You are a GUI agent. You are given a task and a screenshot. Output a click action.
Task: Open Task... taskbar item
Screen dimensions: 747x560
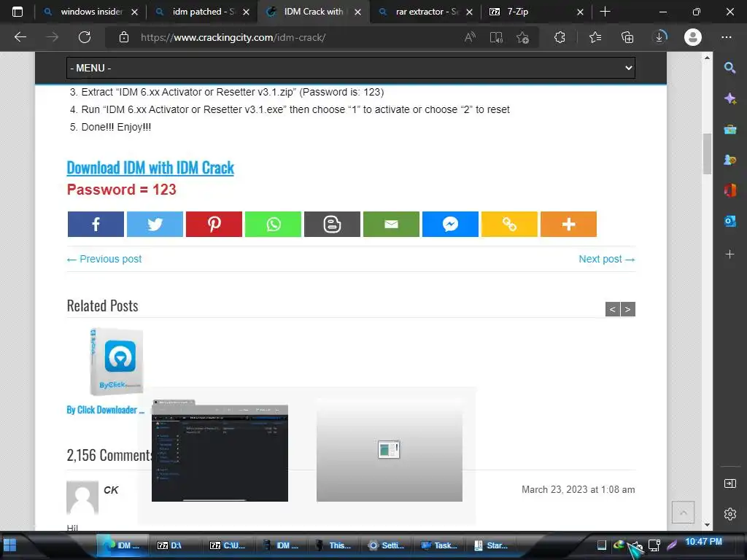click(x=440, y=545)
